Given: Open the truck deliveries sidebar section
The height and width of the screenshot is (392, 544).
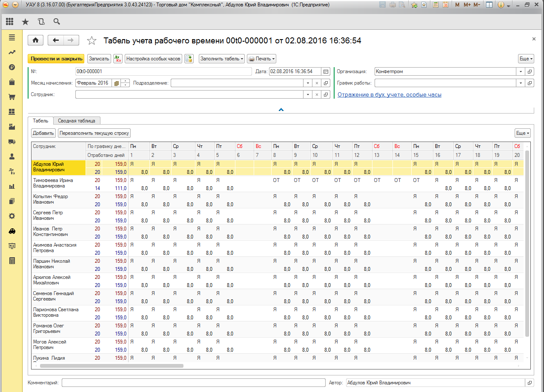Looking at the screenshot, I should point(12,142).
